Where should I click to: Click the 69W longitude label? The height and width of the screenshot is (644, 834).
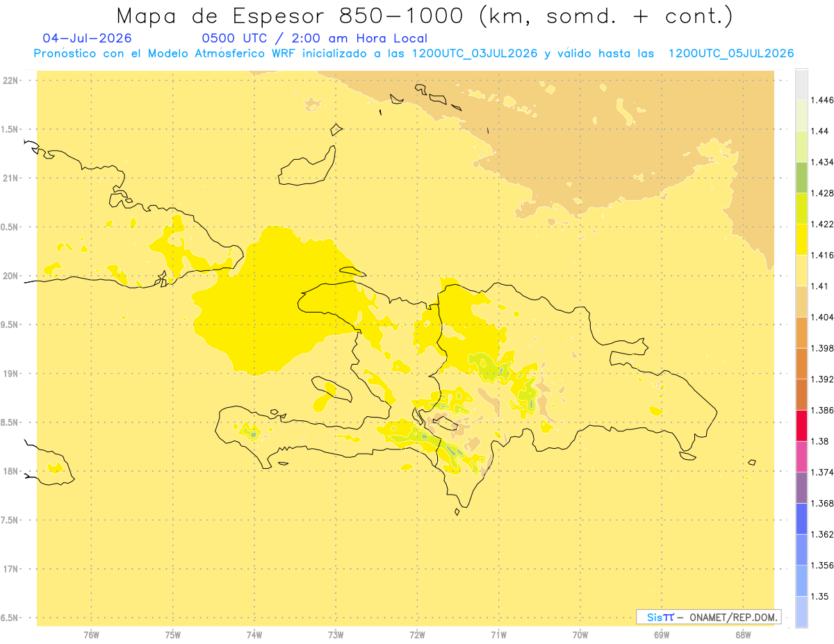(x=662, y=635)
